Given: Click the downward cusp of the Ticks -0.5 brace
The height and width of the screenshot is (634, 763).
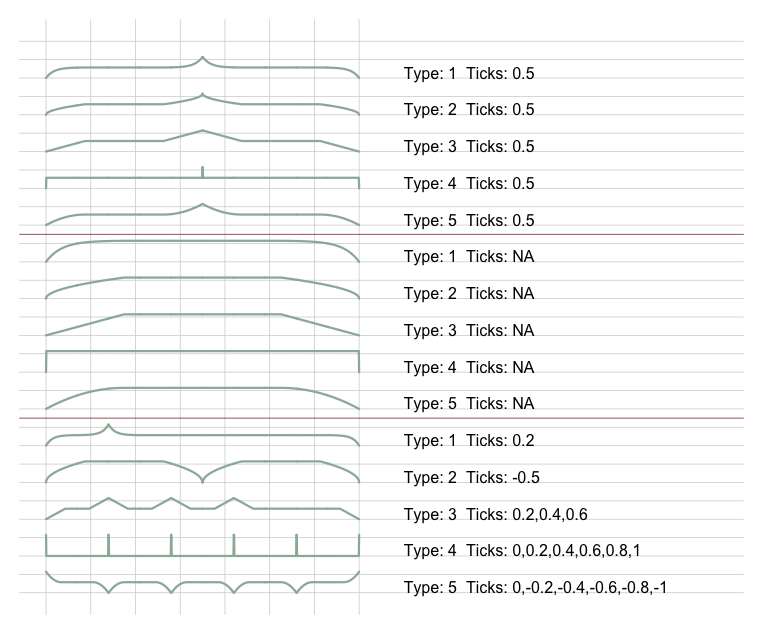Looking at the screenshot, I should pyautogui.click(x=202, y=481).
